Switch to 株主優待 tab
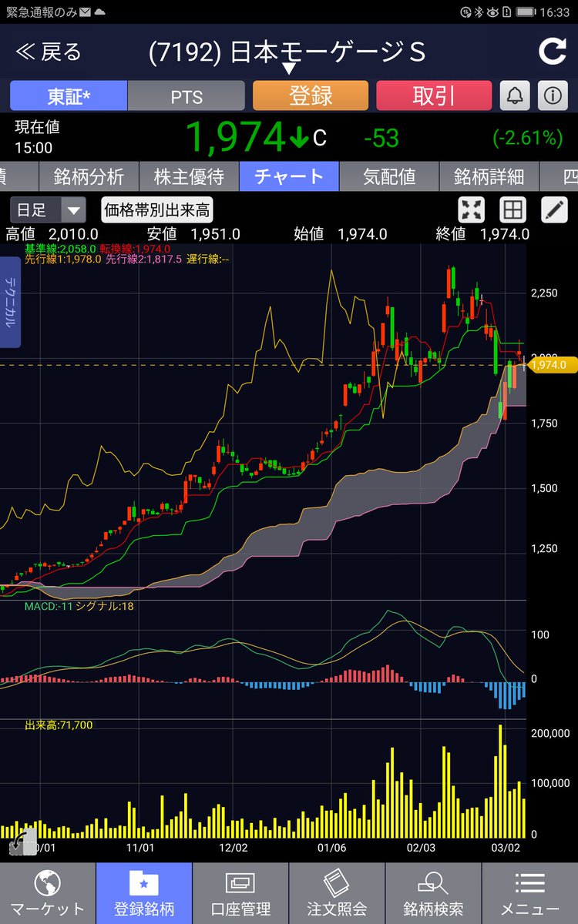Image resolution: width=578 pixels, height=924 pixels. pyautogui.click(x=189, y=176)
